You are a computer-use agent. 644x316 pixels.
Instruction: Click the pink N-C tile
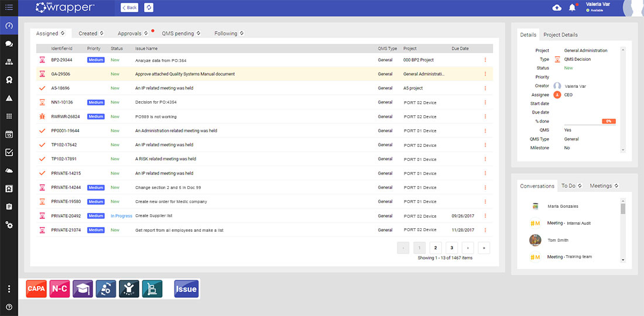pos(59,289)
